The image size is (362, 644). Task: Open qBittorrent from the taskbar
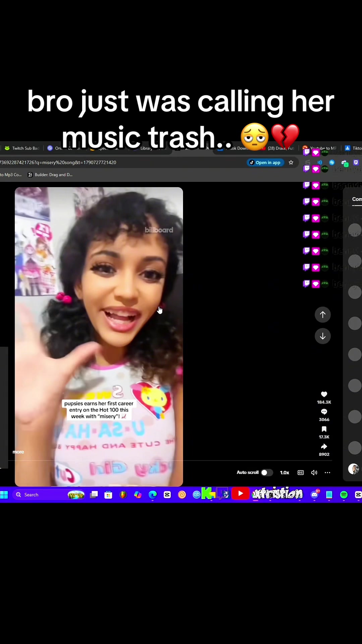196,495
